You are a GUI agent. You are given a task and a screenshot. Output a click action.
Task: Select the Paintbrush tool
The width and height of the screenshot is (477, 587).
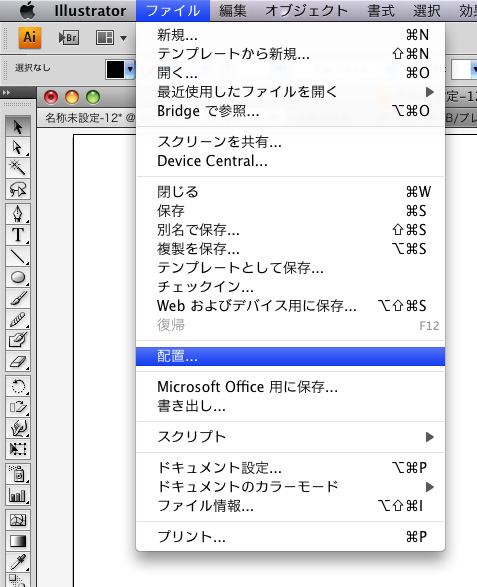[18, 298]
